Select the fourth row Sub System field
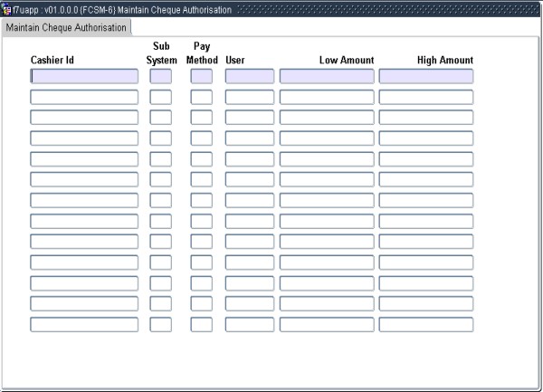This screenshot has width=543, height=392. (x=160, y=139)
